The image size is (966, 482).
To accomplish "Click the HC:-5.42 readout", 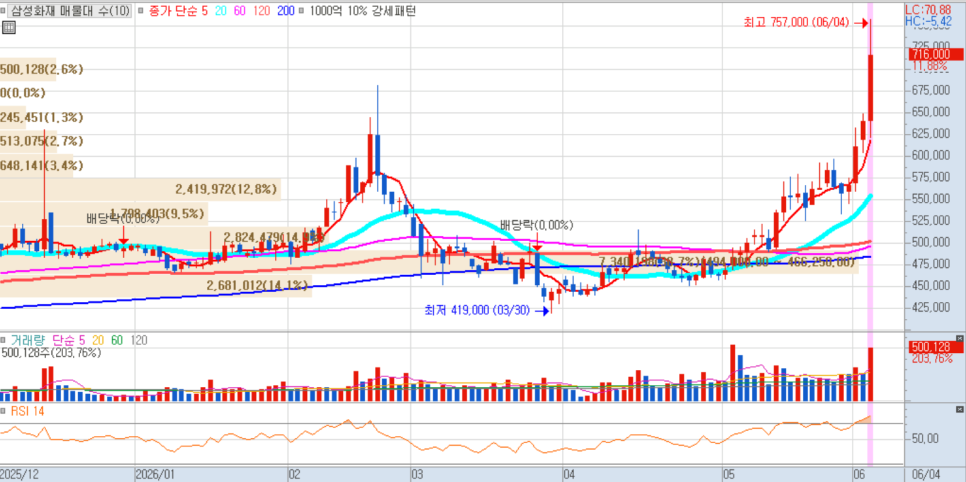I will pyautogui.click(x=928, y=21).
